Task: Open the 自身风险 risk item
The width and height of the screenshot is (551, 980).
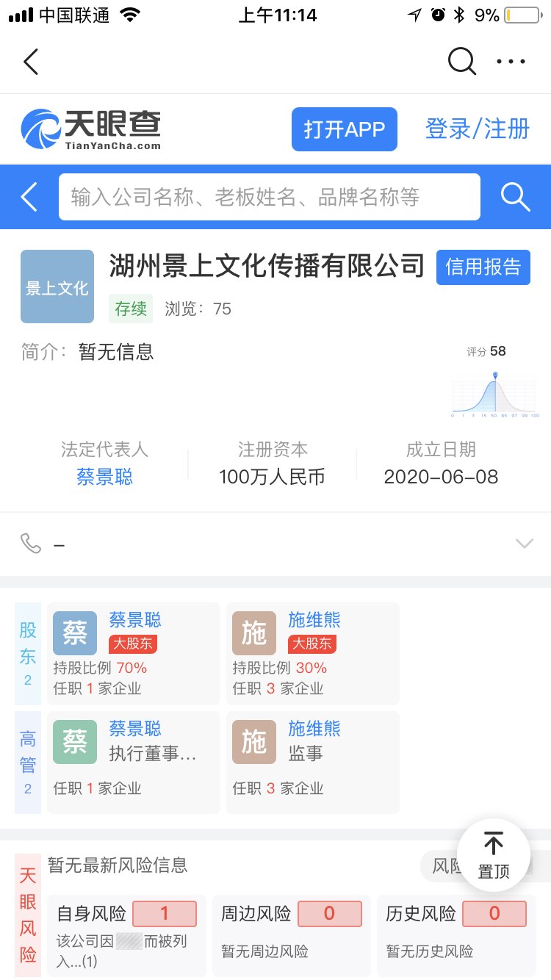Action: click(126, 931)
